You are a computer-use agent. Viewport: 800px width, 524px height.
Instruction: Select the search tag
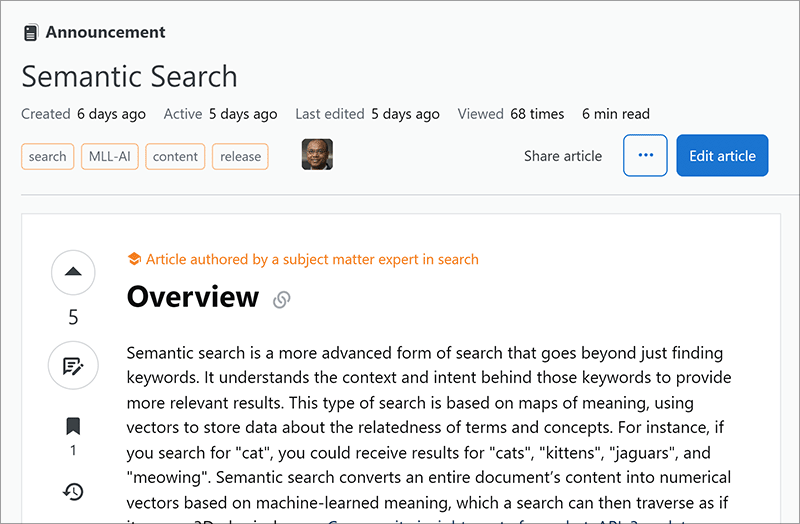[47, 156]
